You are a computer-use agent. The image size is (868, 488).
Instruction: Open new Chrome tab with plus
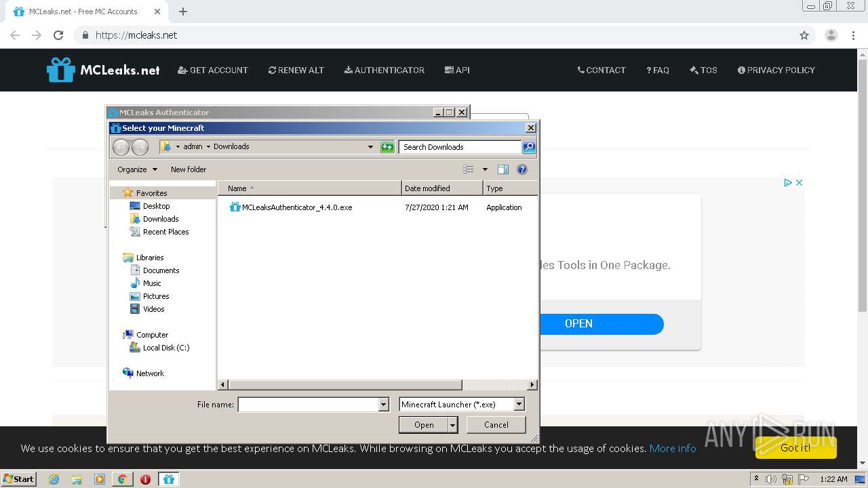pyautogui.click(x=183, y=12)
